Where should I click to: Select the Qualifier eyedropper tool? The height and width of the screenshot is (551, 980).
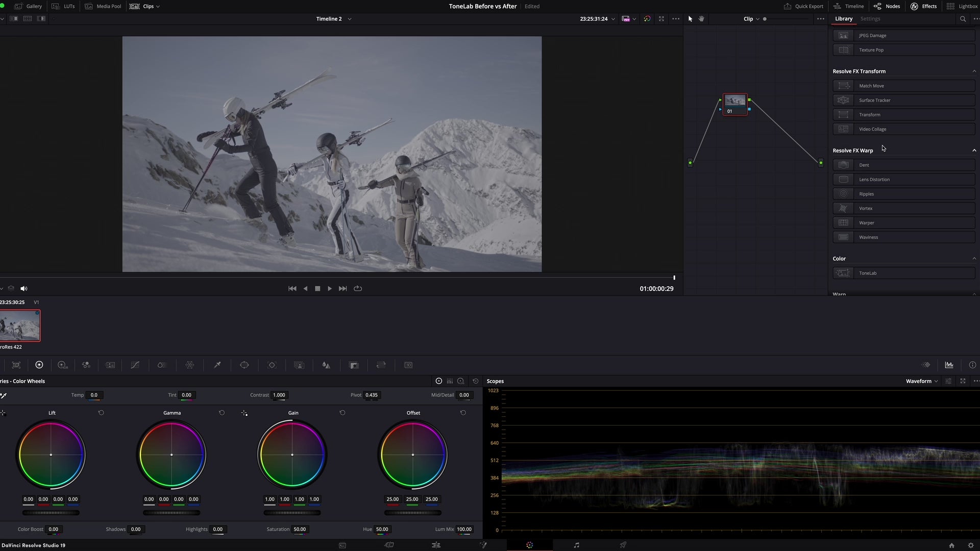coord(217,365)
